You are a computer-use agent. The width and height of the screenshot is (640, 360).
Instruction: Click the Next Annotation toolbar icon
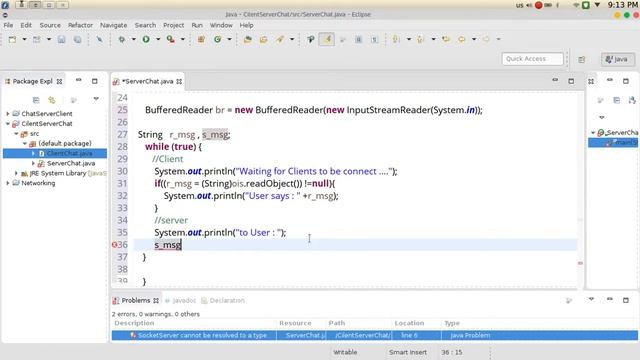click(396, 40)
